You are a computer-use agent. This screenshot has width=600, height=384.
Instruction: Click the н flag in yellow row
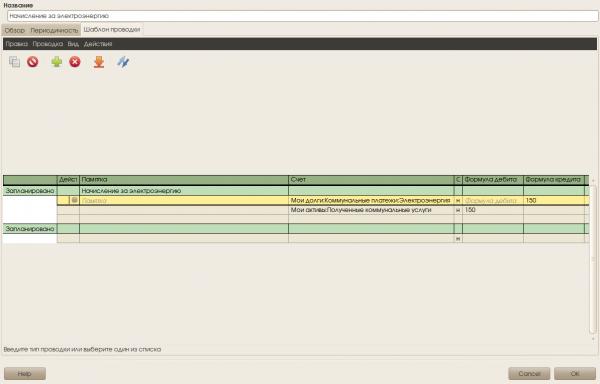pos(458,200)
